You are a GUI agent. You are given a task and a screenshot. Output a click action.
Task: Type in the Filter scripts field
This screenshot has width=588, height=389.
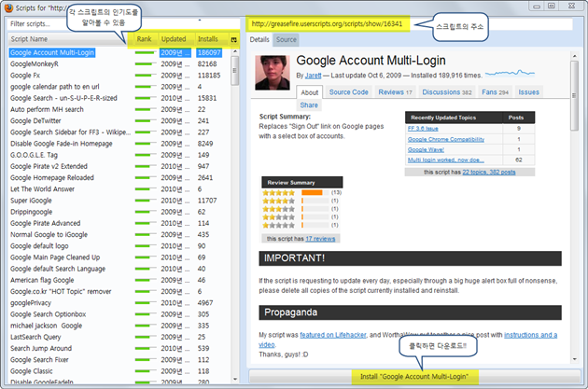[x=123, y=23]
